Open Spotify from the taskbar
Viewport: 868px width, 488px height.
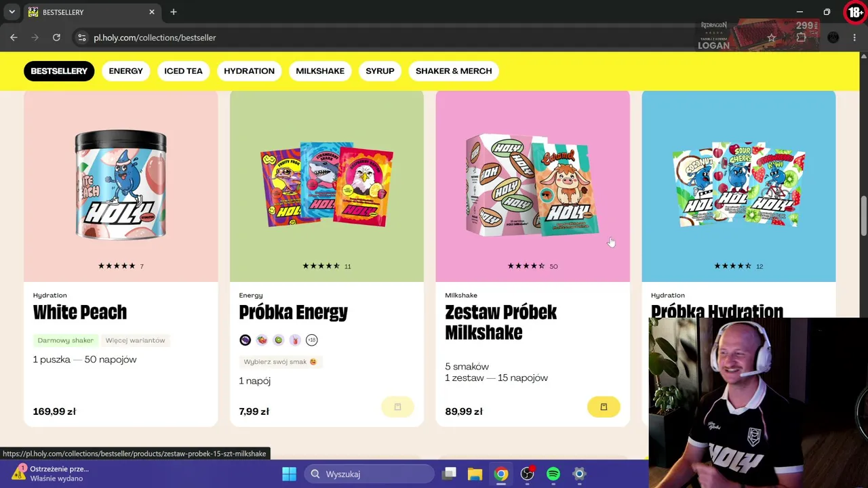[553, 474]
